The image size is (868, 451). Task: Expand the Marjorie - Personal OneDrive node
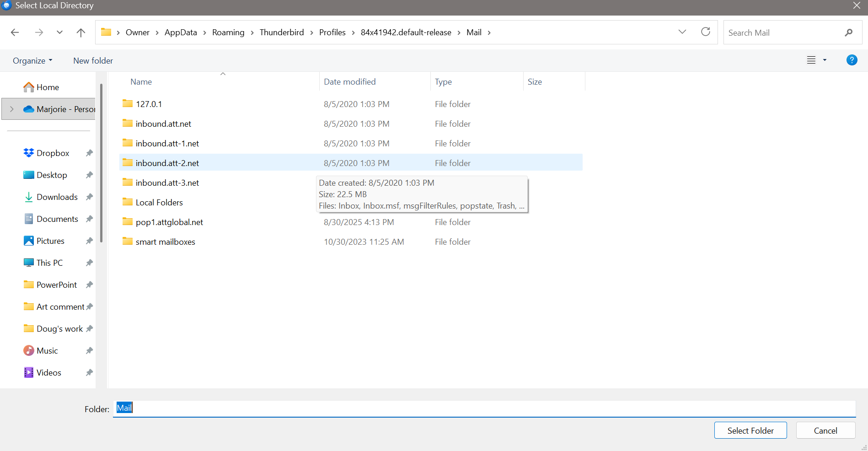[12, 109]
